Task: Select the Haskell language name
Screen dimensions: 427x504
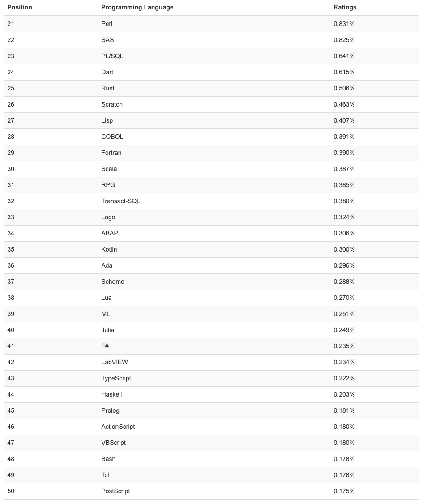Action: point(111,394)
